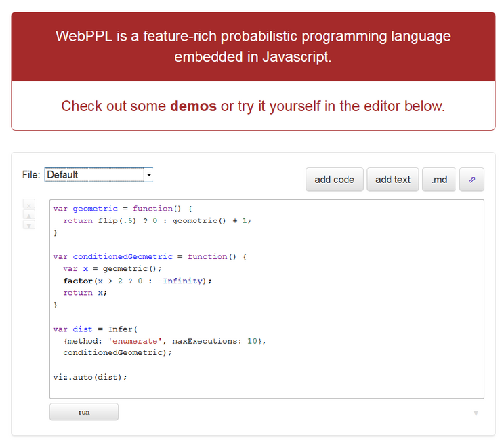Click 'var x = geometric();' line
Image resolution: width=504 pixels, height=446 pixels.
pyautogui.click(x=112, y=268)
